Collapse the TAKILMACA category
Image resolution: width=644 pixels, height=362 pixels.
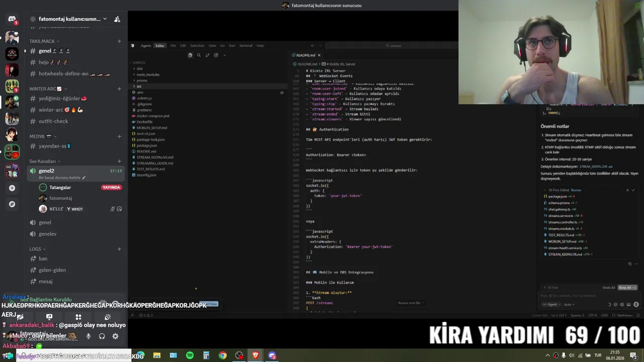pos(44,41)
